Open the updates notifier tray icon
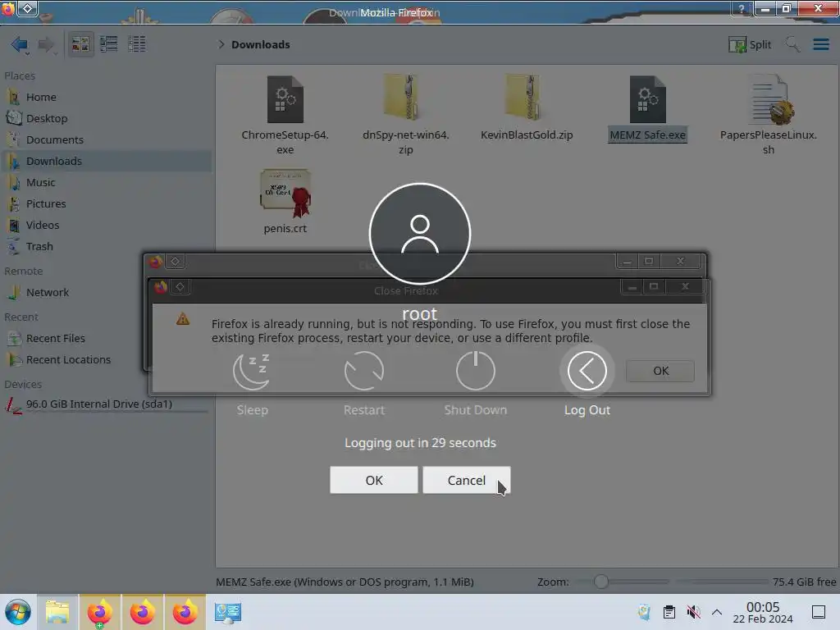Screen dimensions: 840x630 coord(645,612)
